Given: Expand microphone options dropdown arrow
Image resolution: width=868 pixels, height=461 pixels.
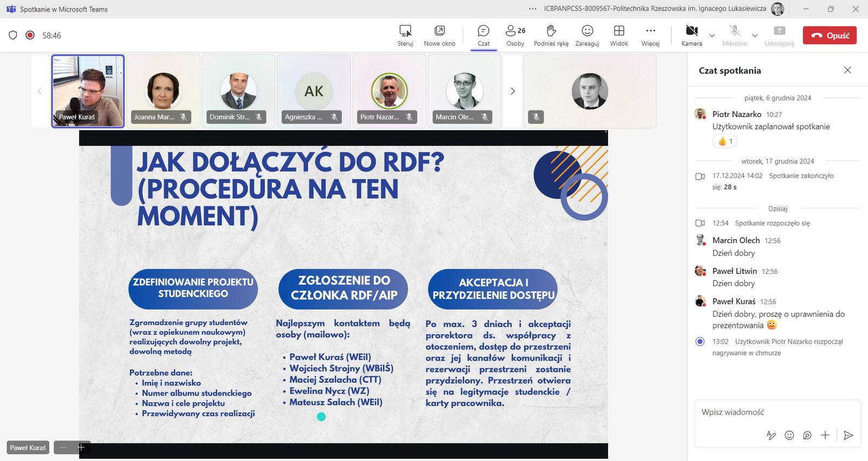Looking at the screenshot, I should coord(755,36).
